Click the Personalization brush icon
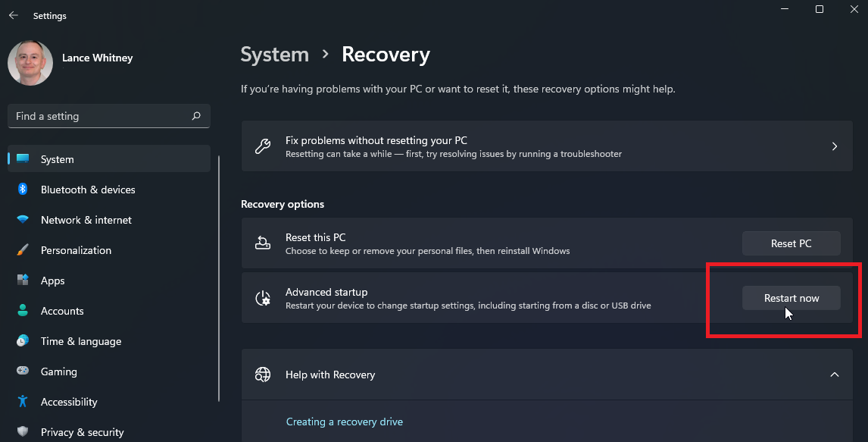 [x=23, y=250]
